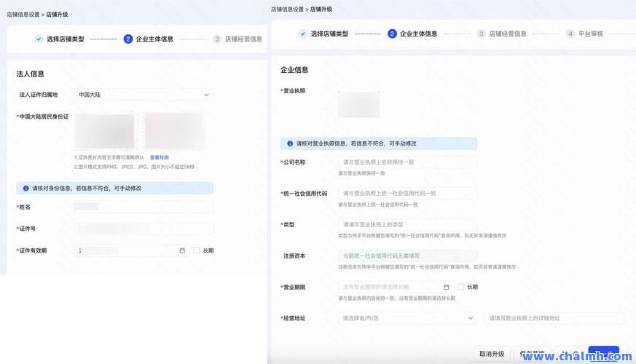
Task: Click second ID card back image thumbnail
Action: pyautogui.click(x=173, y=131)
